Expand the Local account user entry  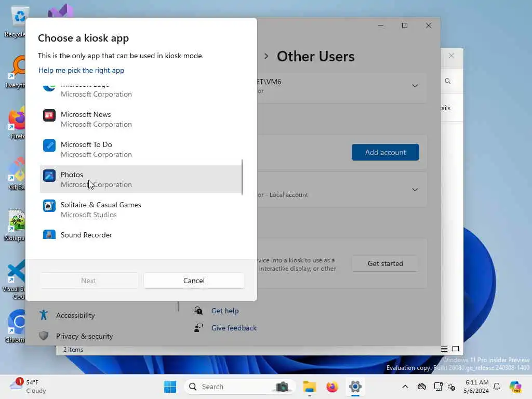pos(415,190)
